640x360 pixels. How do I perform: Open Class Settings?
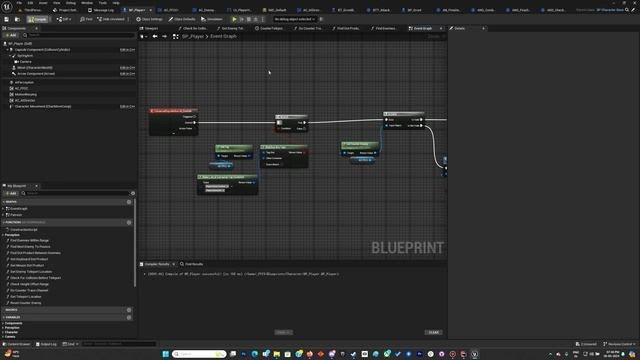tap(149, 19)
